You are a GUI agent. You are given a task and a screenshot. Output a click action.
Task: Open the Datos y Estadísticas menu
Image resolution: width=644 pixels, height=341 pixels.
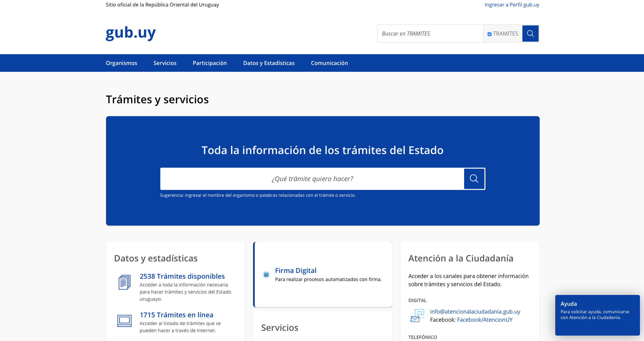click(x=269, y=63)
